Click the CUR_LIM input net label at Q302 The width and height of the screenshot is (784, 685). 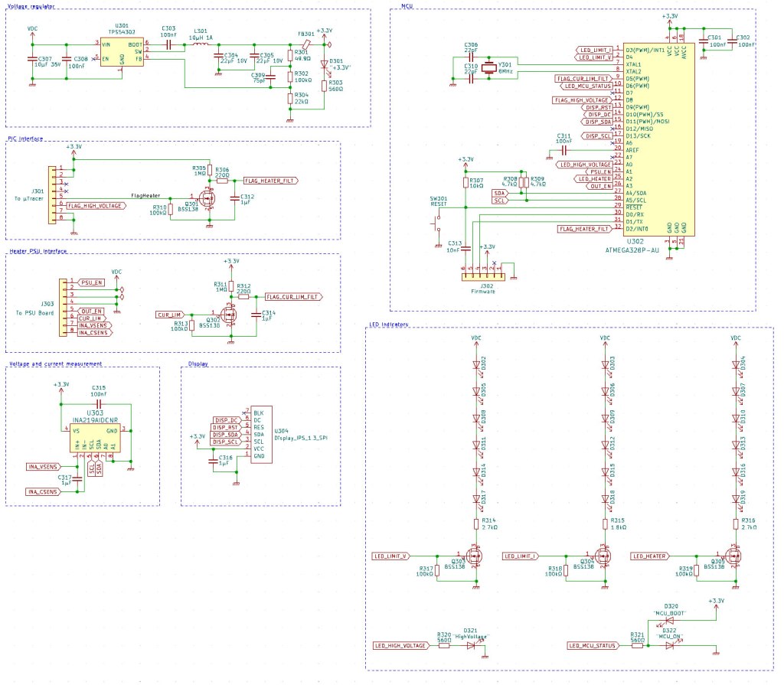click(x=168, y=315)
